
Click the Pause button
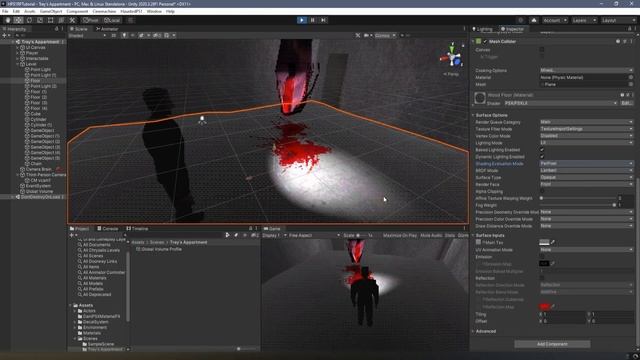tap(313, 20)
